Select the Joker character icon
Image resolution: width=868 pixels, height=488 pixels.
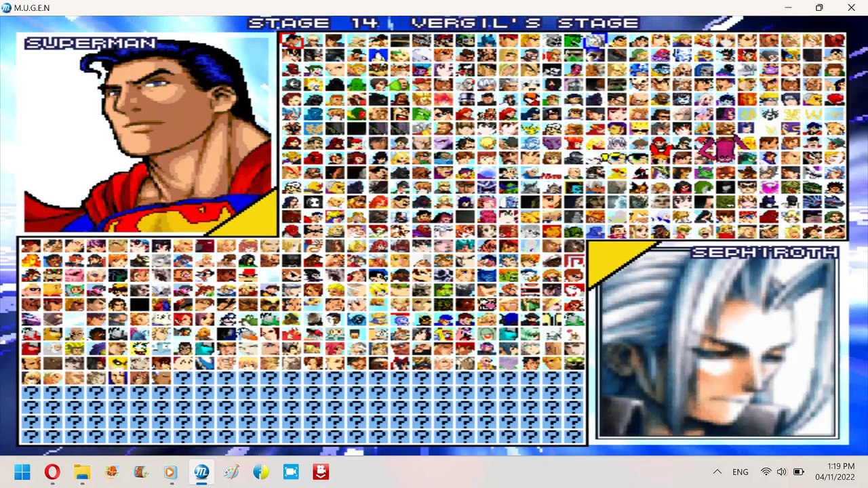tap(313, 70)
